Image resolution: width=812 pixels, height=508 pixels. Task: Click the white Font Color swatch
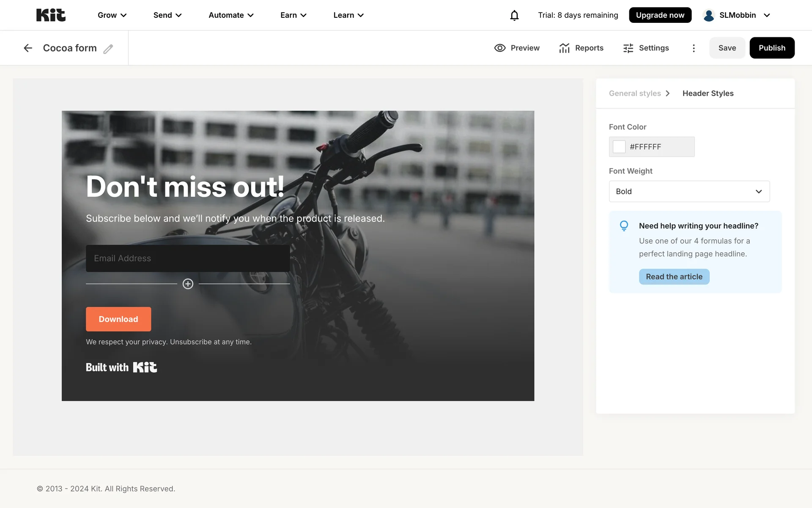pos(619,147)
